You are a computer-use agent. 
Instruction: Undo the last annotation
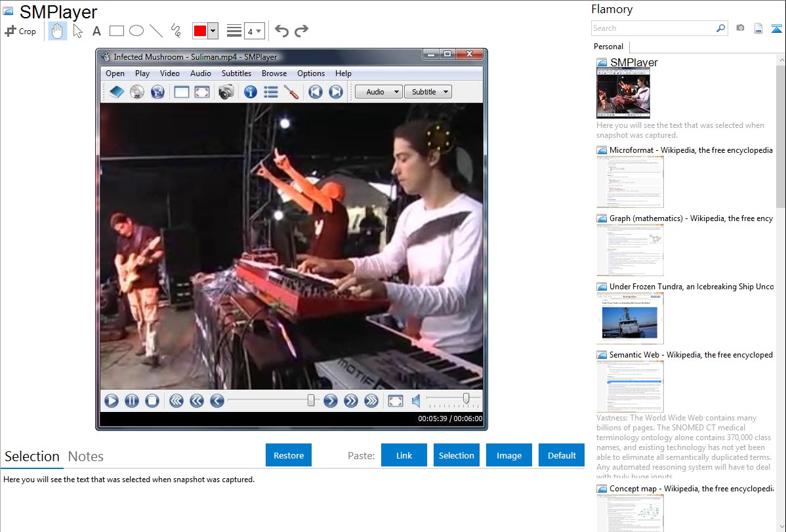point(281,31)
